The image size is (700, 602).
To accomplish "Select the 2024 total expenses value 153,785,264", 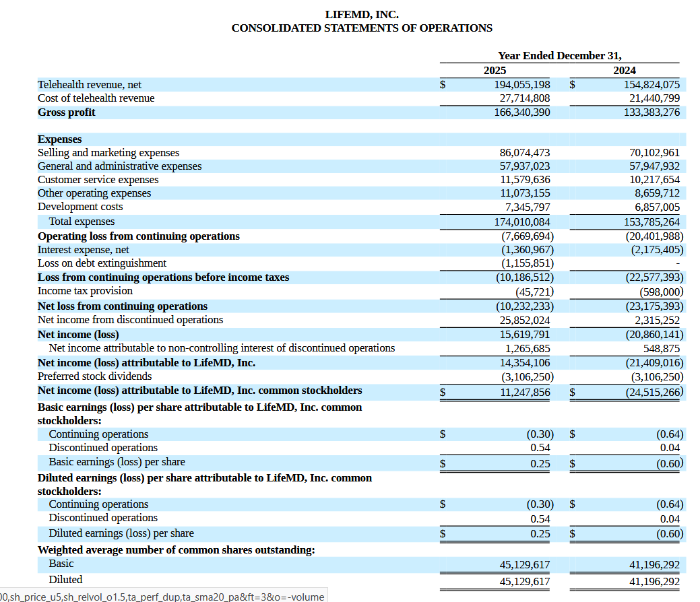I will (651, 222).
